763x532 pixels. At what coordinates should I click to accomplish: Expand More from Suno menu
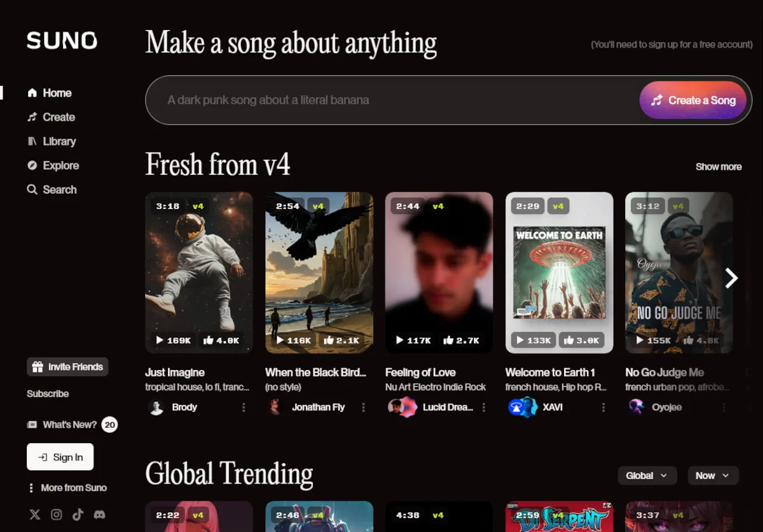point(67,488)
